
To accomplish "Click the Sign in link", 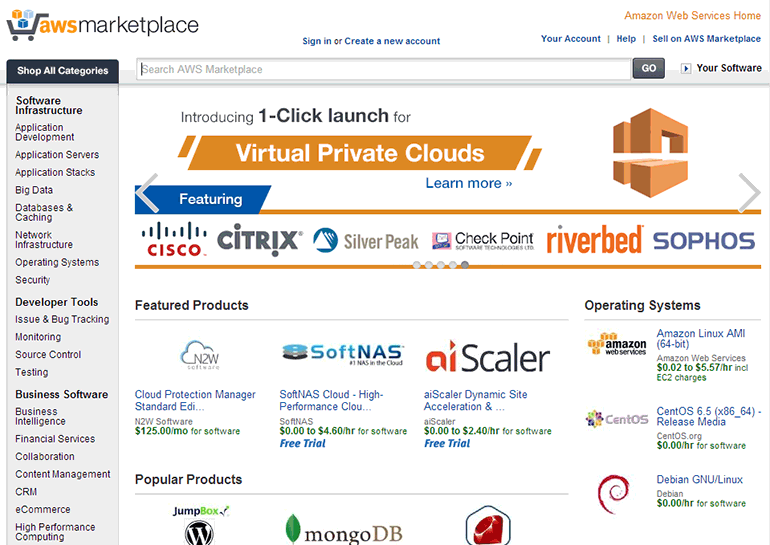I will click(316, 41).
